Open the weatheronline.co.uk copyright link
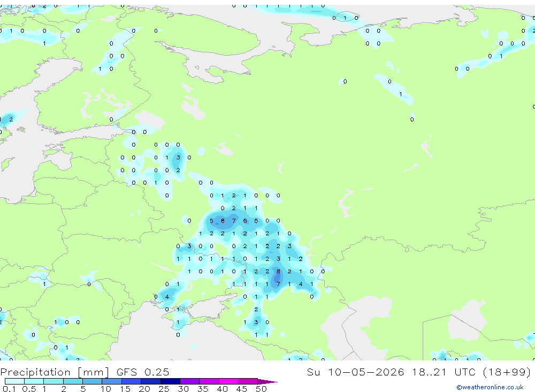 click(490, 387)
